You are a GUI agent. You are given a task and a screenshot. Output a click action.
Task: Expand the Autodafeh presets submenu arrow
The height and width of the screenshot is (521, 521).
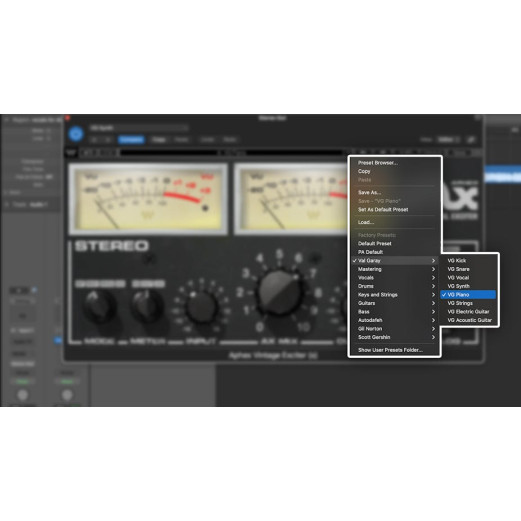point(433,320)
